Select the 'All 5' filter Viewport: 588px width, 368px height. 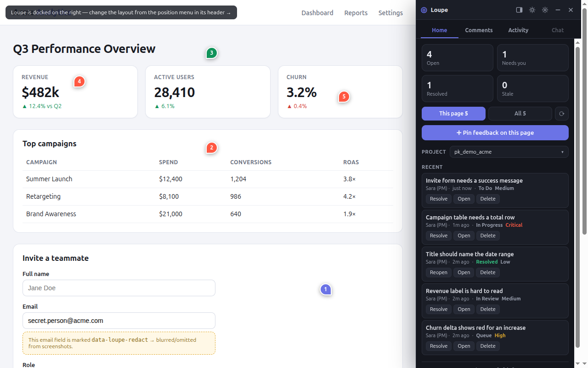coord(520,114)
